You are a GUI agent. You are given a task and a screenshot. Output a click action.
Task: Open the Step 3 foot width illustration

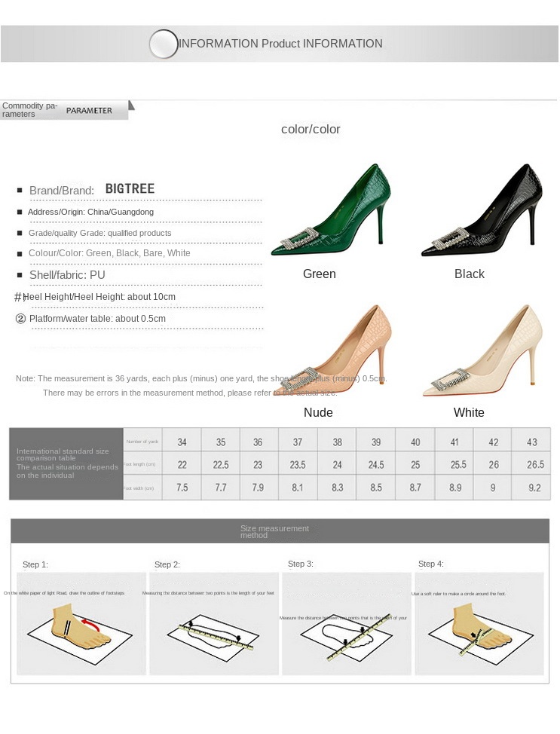(x=347, y=624)
